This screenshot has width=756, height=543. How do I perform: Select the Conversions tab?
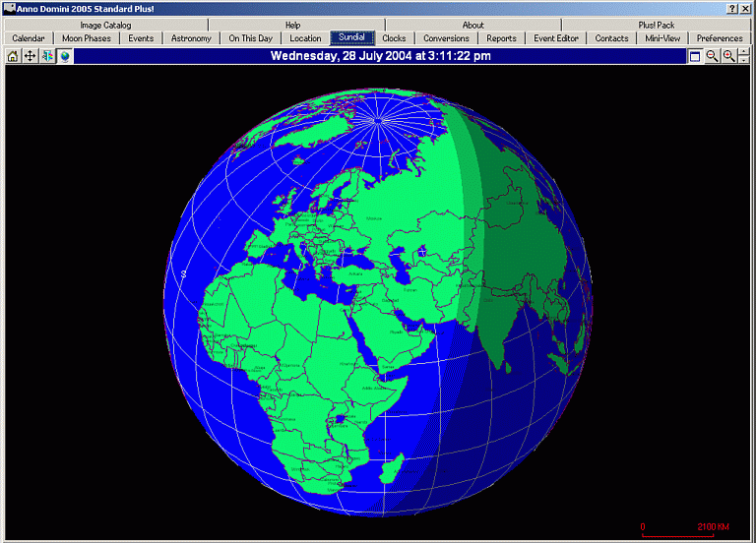(446, 38)
